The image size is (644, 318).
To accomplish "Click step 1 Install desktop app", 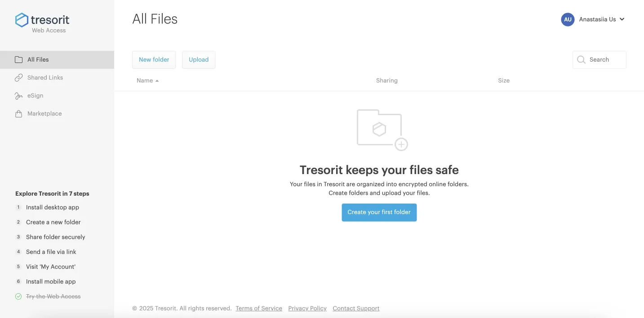I will [53, 207].
